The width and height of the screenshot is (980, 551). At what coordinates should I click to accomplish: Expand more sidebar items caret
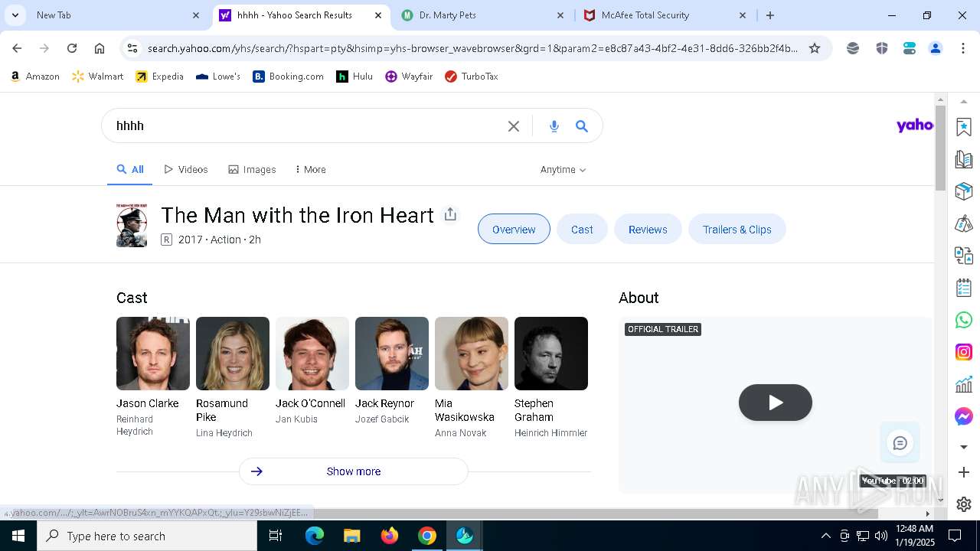click(964, 447)
